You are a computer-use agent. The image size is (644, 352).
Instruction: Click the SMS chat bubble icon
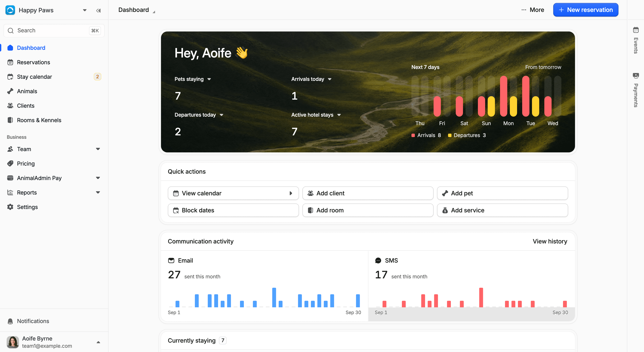click(x=378, y=260)
